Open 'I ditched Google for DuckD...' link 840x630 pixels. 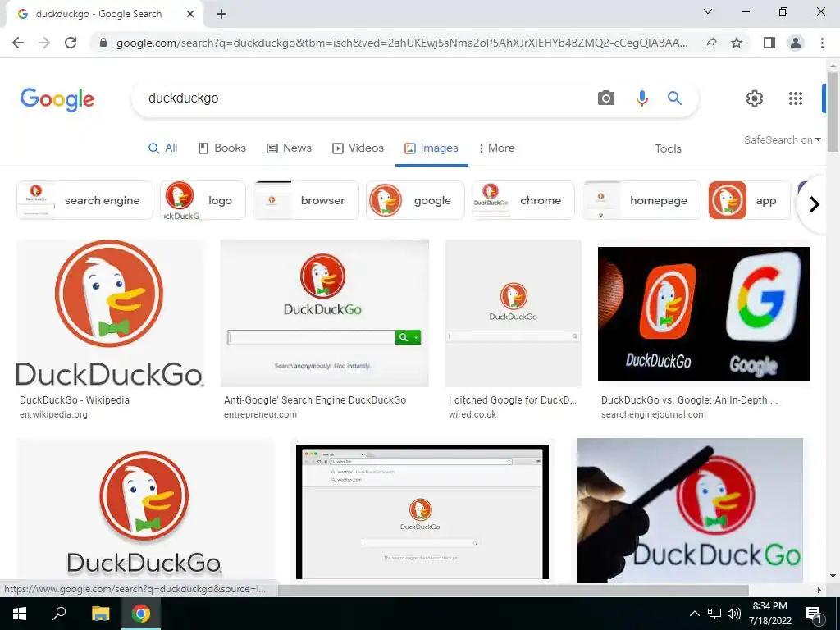pyautogui.click(x=513, y=400)
